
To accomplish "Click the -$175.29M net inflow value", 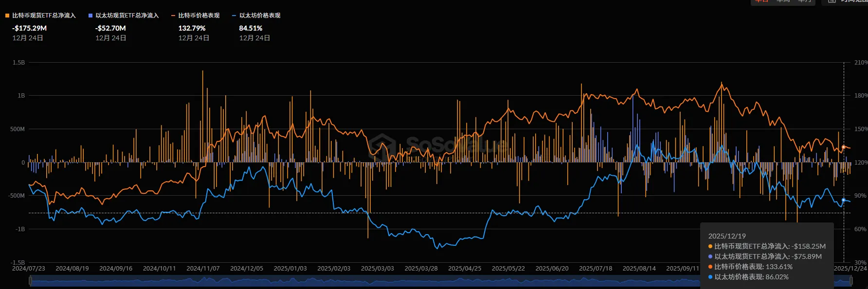I will [x=30, y=28].
